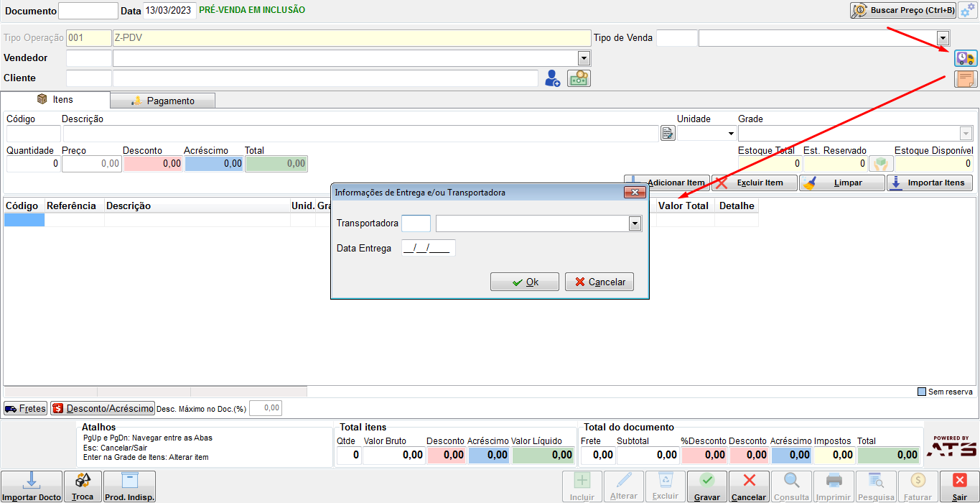Toggle the Sem reserva checkbox

click(923, 392)
